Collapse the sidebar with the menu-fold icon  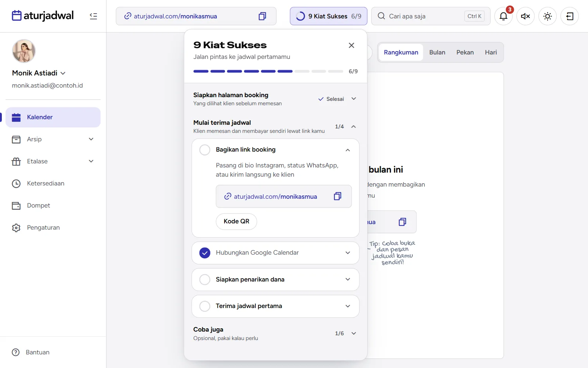point(93,16)
